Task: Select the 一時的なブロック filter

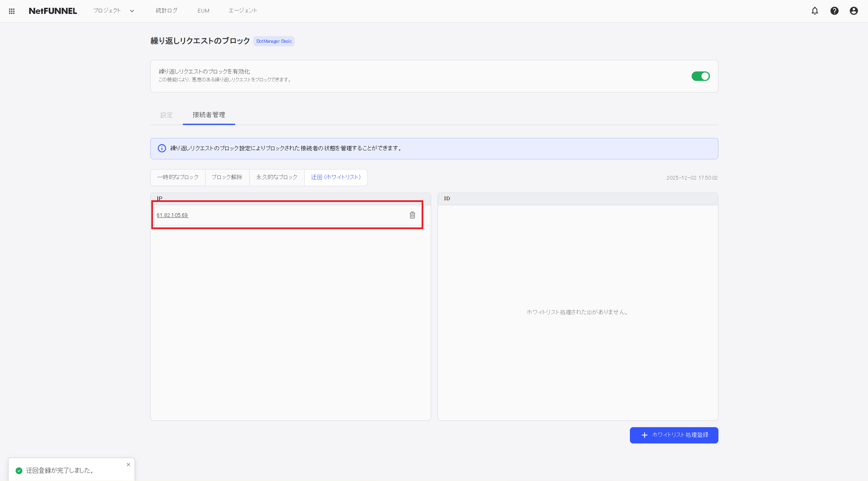Action: click(x=178, y=177)
